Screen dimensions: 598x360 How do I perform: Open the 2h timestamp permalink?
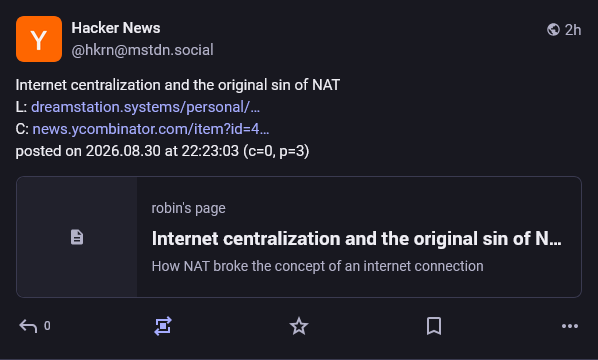(x=573, y=30)
